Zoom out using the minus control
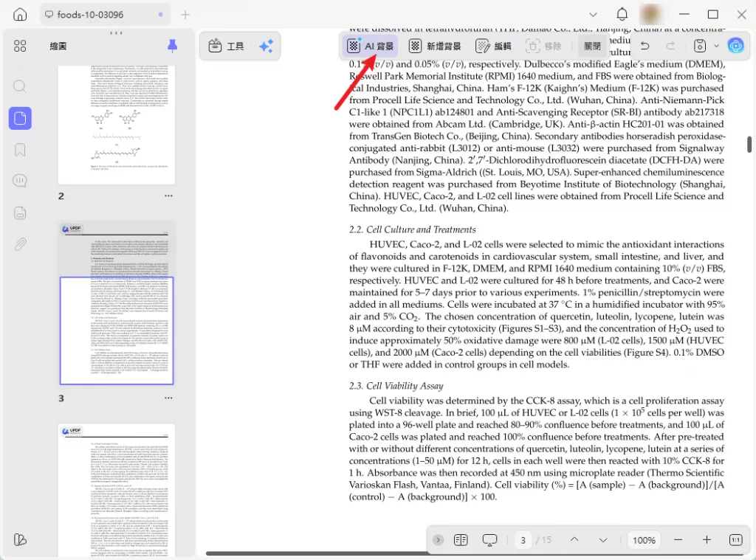The image size is (756, 560). coord(678,540)
